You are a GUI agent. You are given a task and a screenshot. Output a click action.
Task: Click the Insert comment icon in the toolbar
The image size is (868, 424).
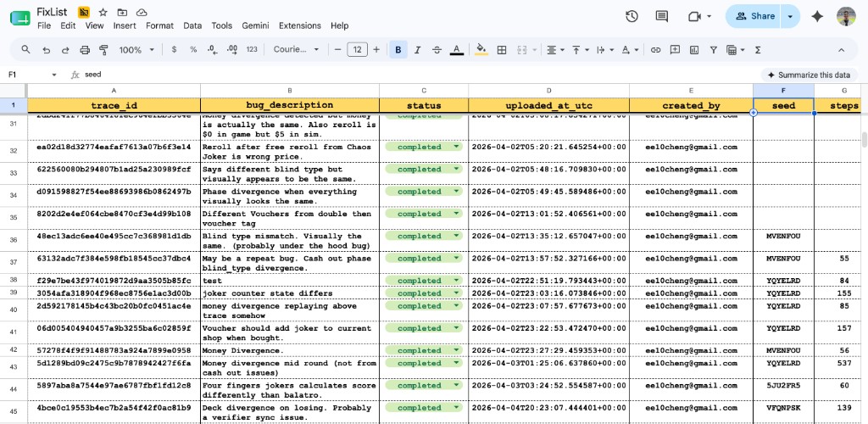675,50
